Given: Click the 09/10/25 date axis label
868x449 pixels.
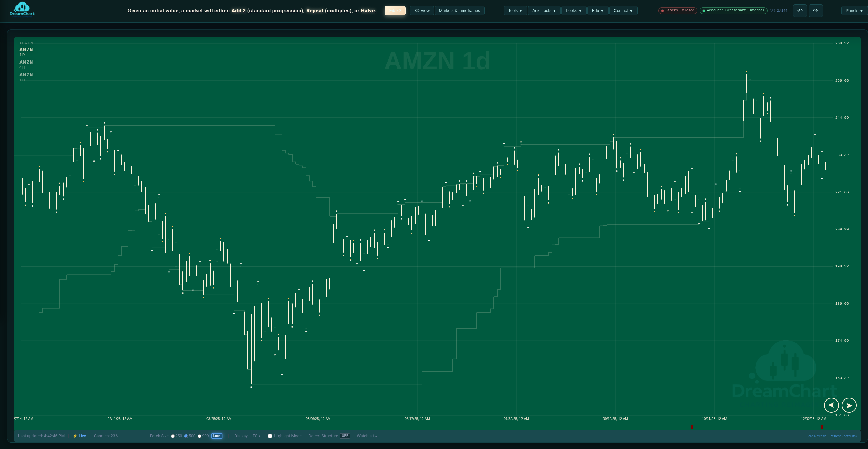Looking at the screenshot, I should tap(615, 419).
